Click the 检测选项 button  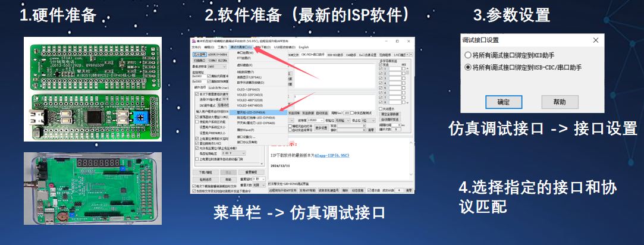click(x=206, y=180)
